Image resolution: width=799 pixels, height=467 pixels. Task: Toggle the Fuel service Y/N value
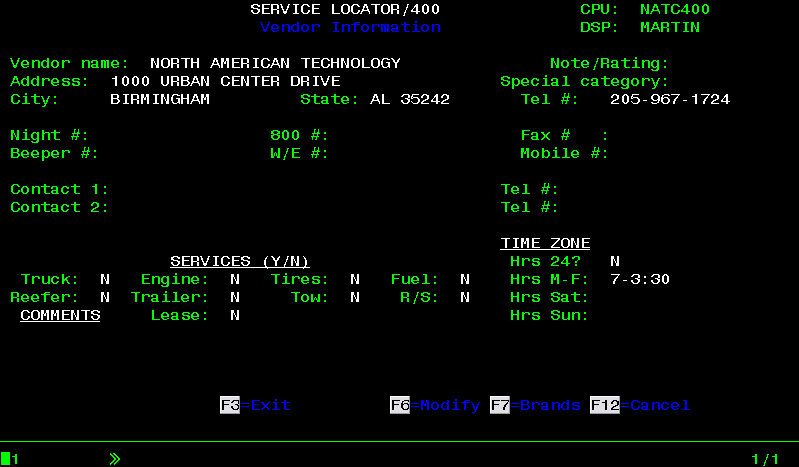coord(465,279)
